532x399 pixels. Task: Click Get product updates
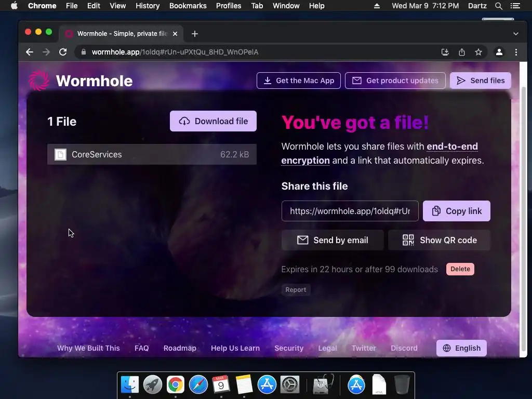[x=395, y=81]
